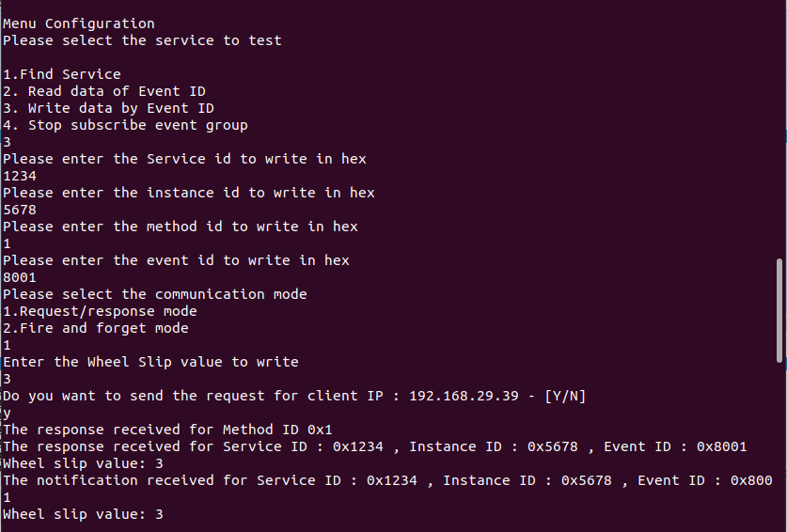Click the client IP 192.168.29.39
This screenshot has height=532, width=787.
click(464, 396)
